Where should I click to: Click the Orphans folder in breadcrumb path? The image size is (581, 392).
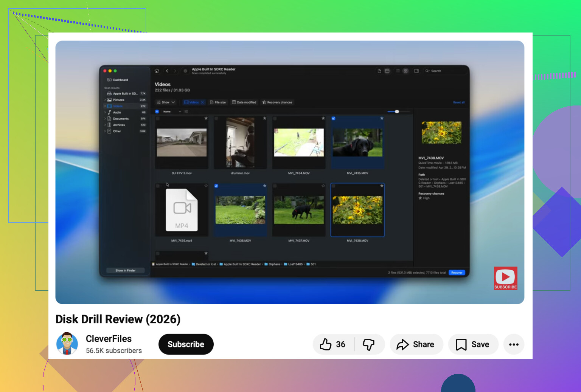coord(272,264)
